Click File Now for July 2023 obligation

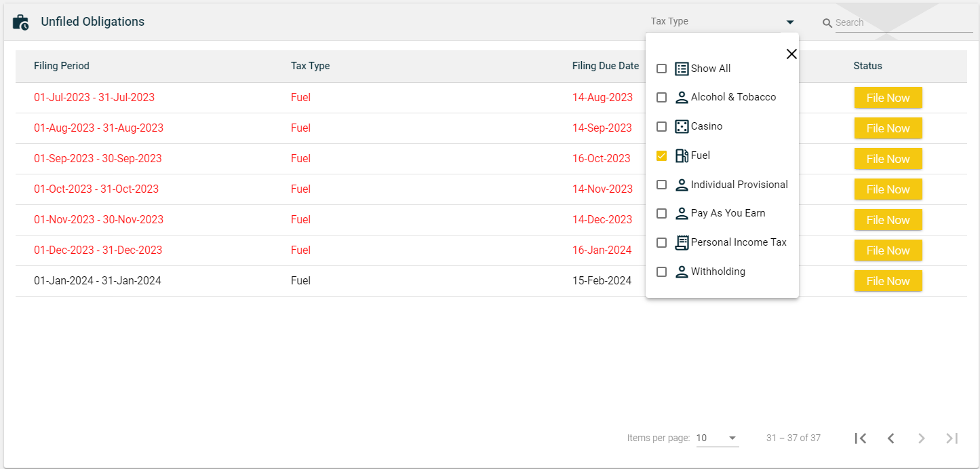(x=888, y=98)
